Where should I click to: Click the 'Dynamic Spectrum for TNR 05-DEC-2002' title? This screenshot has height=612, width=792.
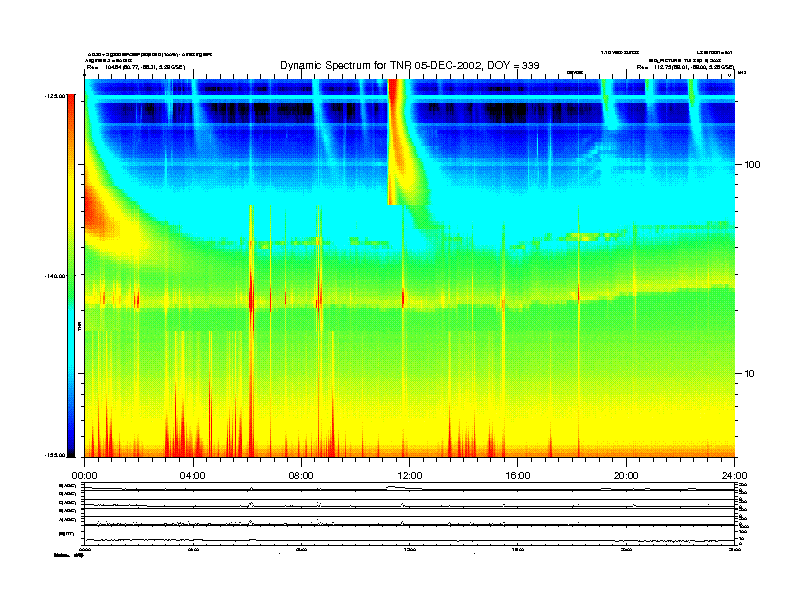[410, 66]
